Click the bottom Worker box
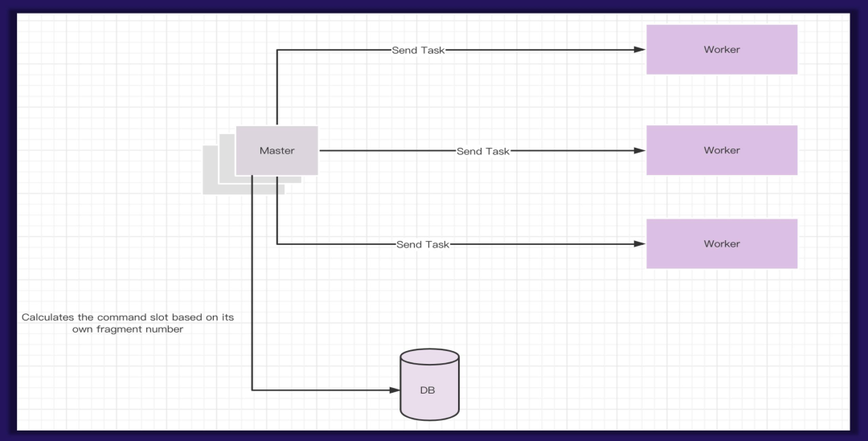The height and width of the screenshot is (441, 868). pos(721,243)
